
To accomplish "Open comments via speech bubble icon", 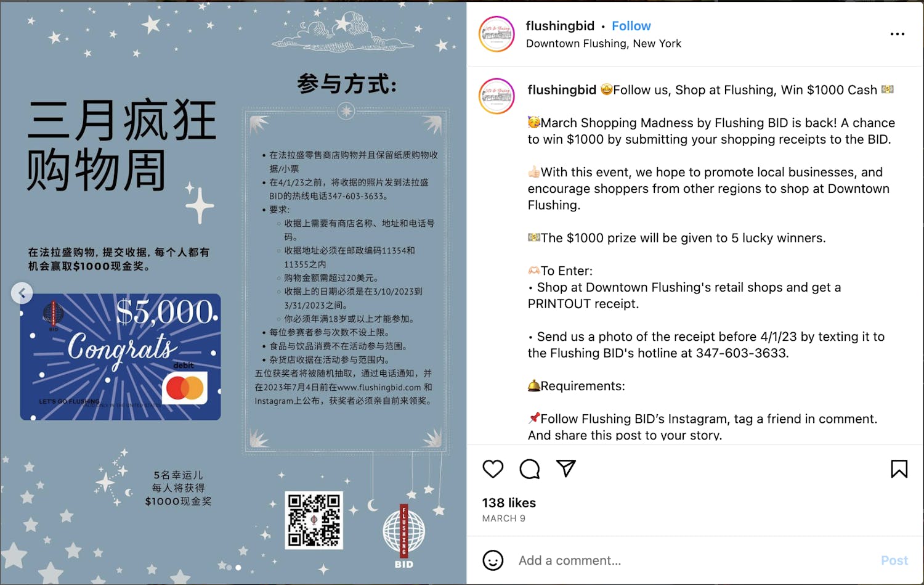I will 529,469.
